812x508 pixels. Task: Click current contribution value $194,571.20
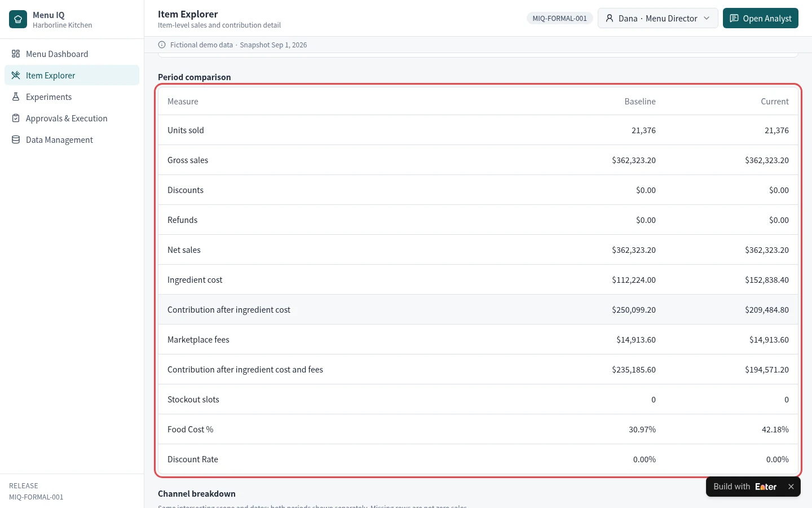click(x=767, y=370)
